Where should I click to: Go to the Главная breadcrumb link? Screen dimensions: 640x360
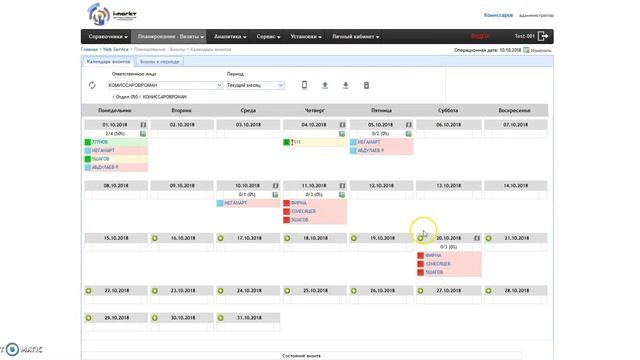pos(89,49)
